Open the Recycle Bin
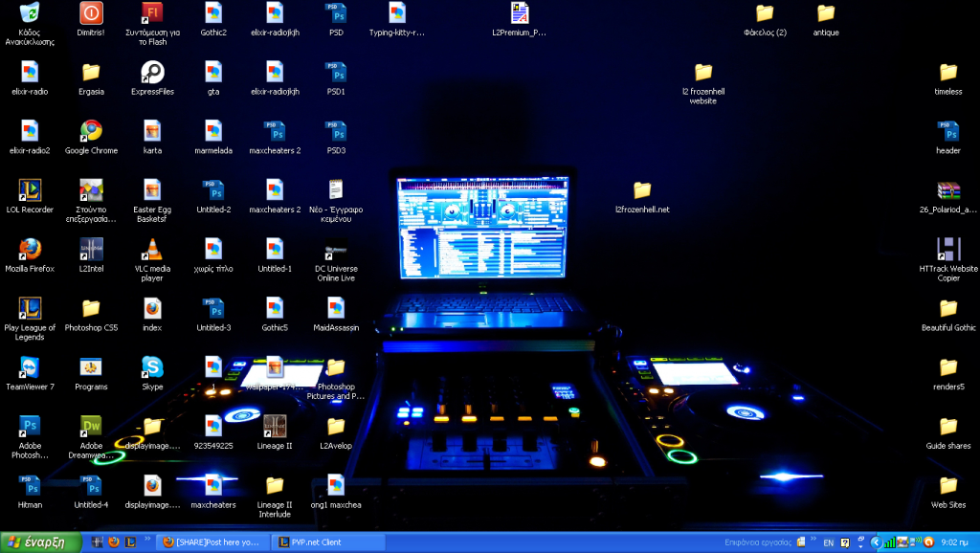Viewport: 980px width, 553px height. click(x=30, y=13)
